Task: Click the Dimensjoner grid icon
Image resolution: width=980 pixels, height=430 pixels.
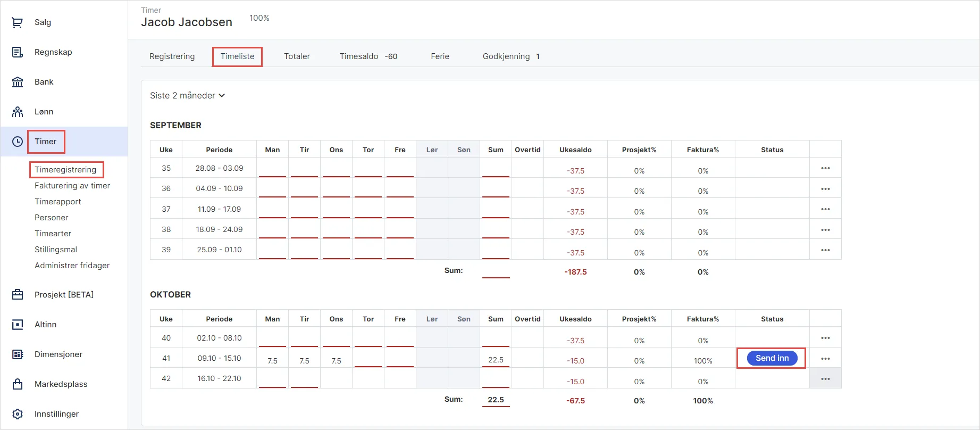Action: tap(18, 354)
